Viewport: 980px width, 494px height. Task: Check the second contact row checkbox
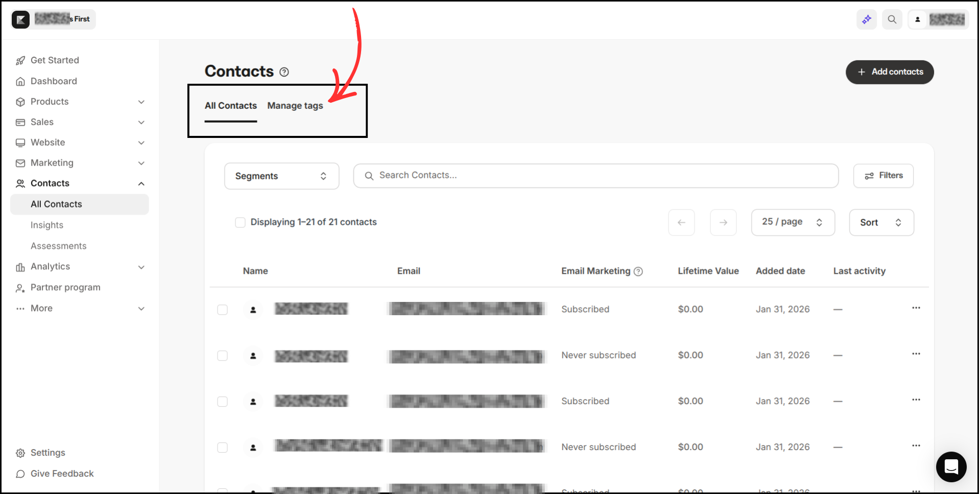pos(222,356)
